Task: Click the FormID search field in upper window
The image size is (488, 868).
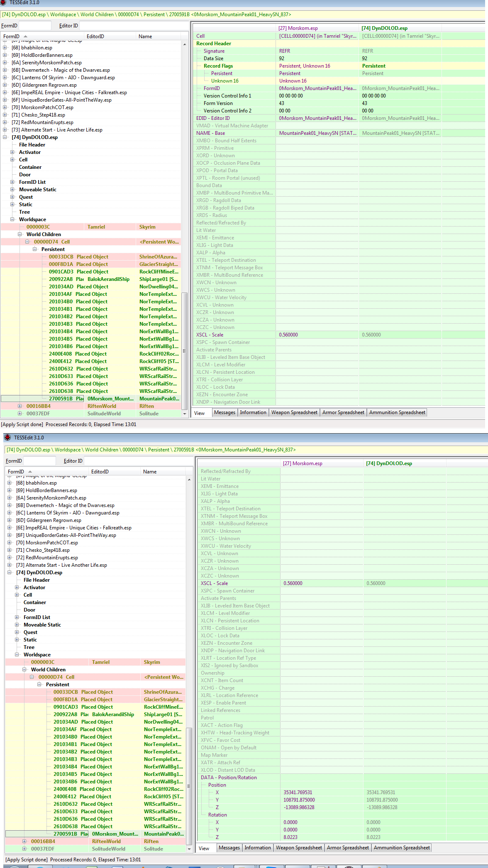Action: coord(35,26)
